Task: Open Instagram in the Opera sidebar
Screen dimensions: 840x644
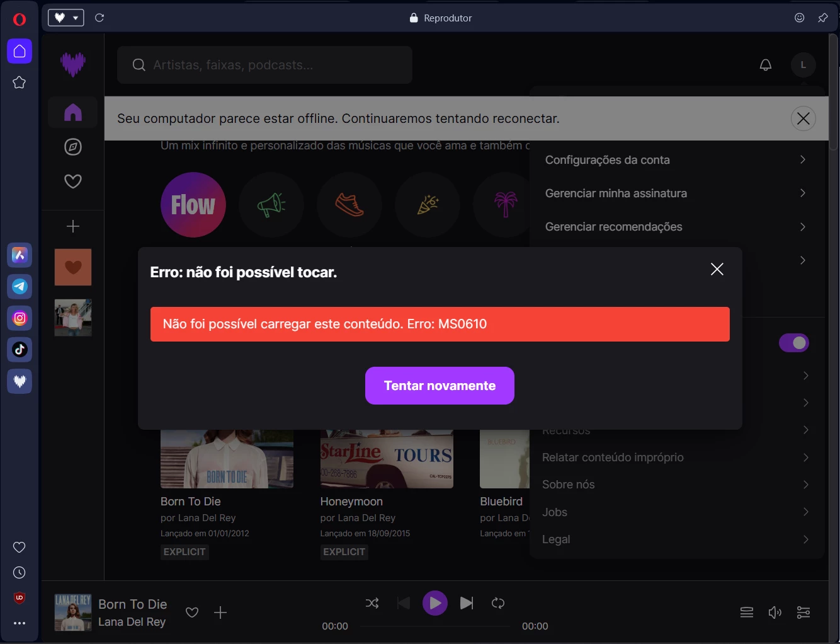Action: click(x=20, y=318)
